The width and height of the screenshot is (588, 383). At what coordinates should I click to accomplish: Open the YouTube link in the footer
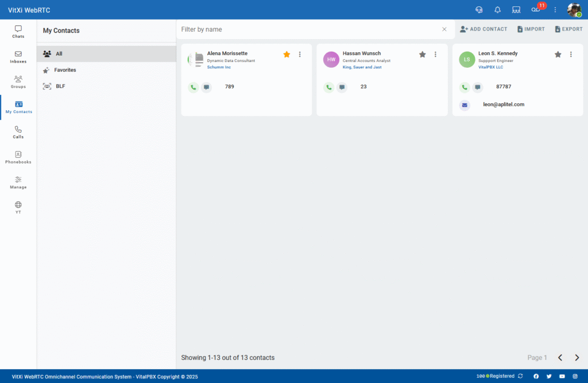pos(562,376)
